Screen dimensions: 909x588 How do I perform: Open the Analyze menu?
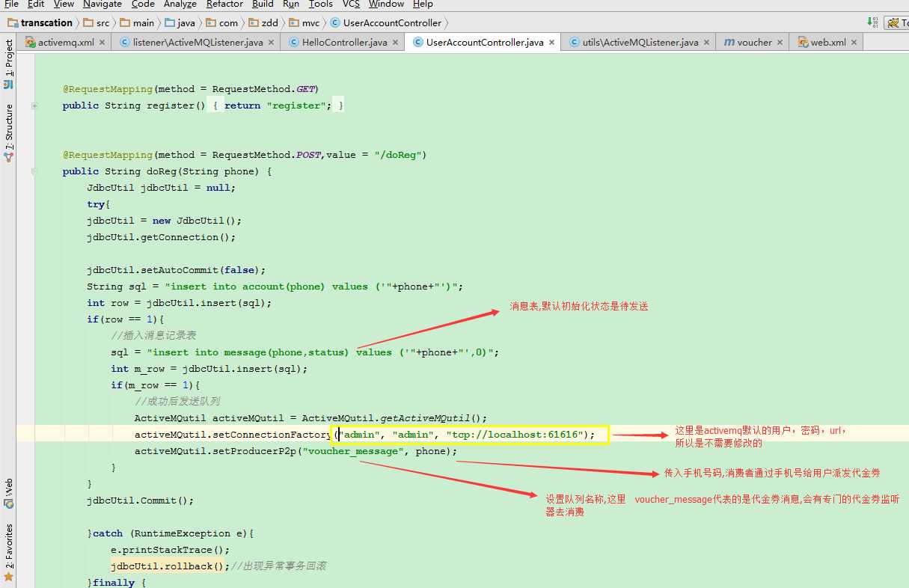point(180,4)
